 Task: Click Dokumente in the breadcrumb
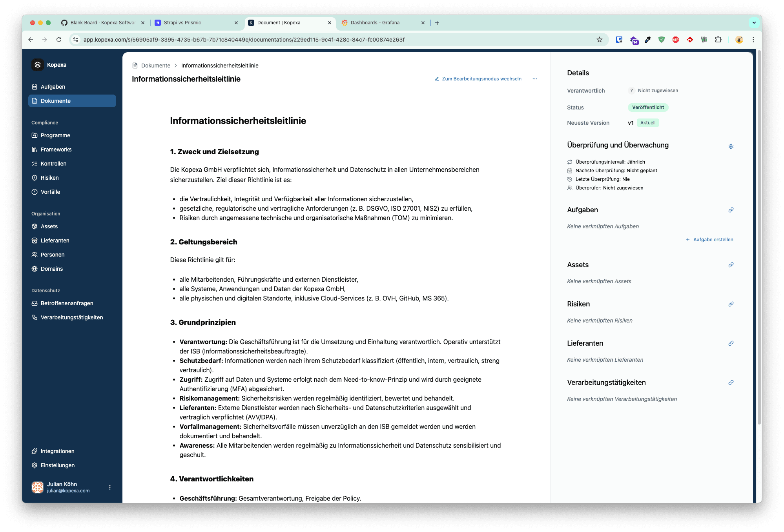pos(155,66)
